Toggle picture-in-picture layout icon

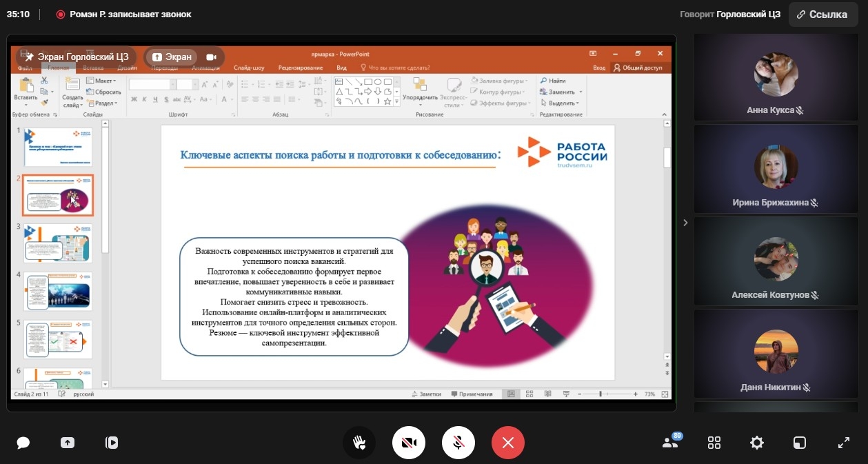tap(800, 443)
